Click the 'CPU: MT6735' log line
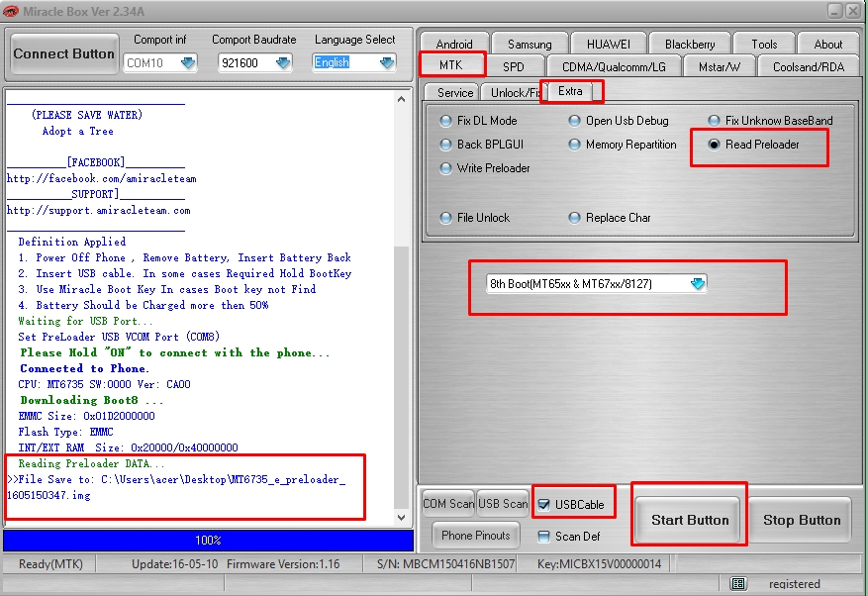The image size is (868, 596). pyautogui.click(x=104, y=384)
